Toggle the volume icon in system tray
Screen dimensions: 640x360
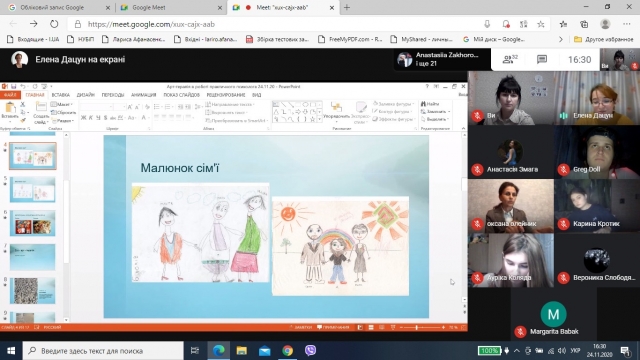click(562, 351)
